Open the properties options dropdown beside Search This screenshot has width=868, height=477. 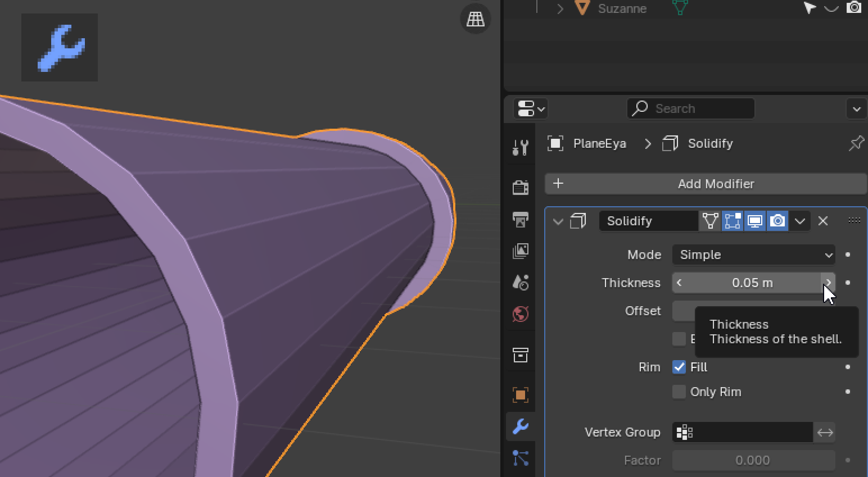pos(857,108)
